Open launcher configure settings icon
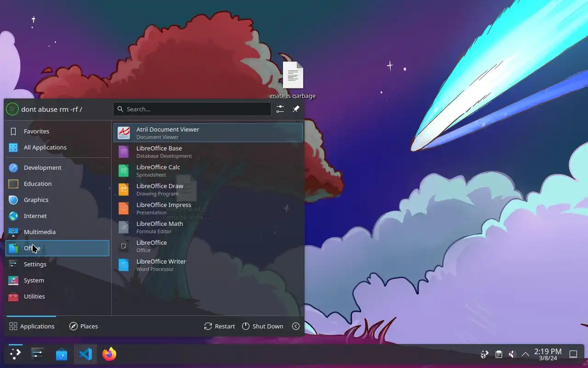588x368 pixels. click(x=280, y=109)
